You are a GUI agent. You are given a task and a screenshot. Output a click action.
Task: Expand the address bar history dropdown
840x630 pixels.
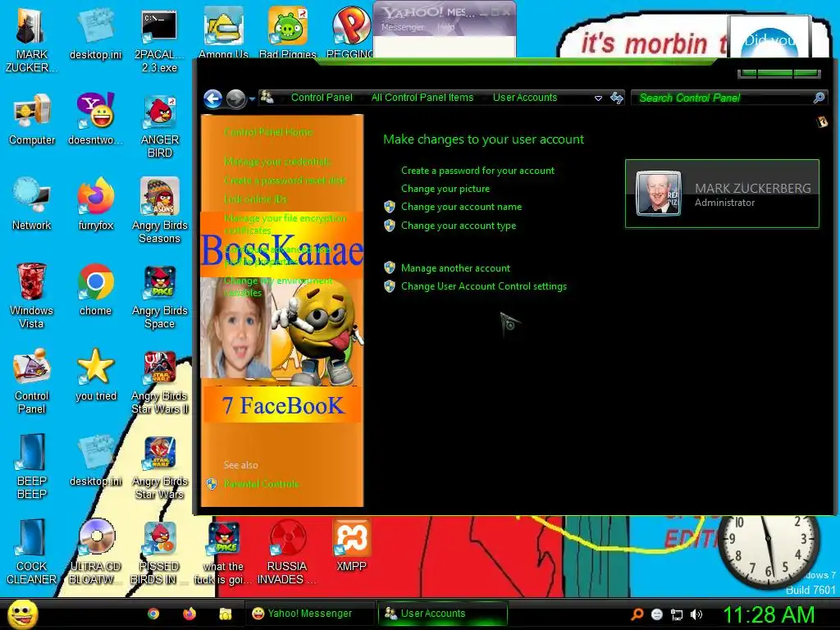click(598, 98)
